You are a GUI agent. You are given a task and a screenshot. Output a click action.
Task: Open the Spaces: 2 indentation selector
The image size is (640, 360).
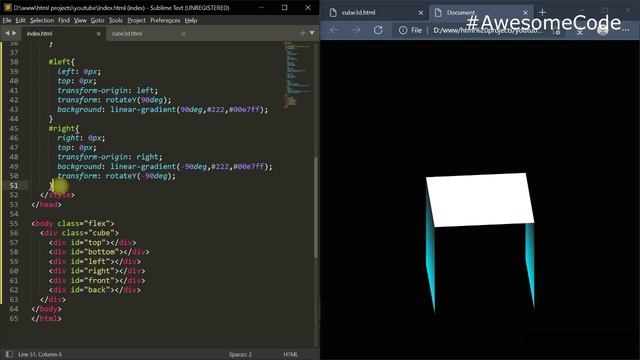[240, 354]
